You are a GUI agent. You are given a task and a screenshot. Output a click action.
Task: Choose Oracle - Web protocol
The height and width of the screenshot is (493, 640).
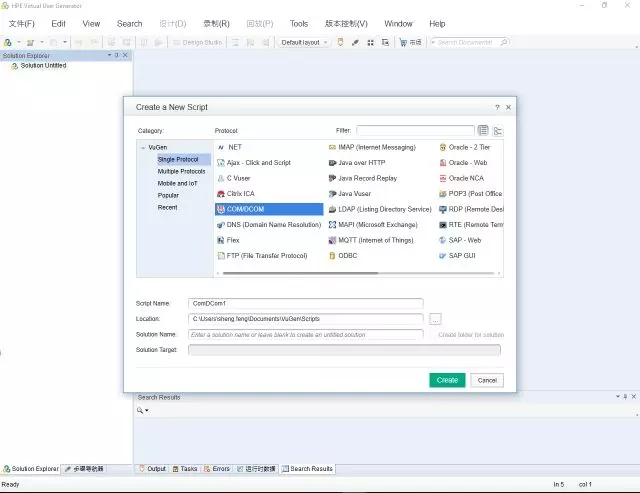point(463,163)
